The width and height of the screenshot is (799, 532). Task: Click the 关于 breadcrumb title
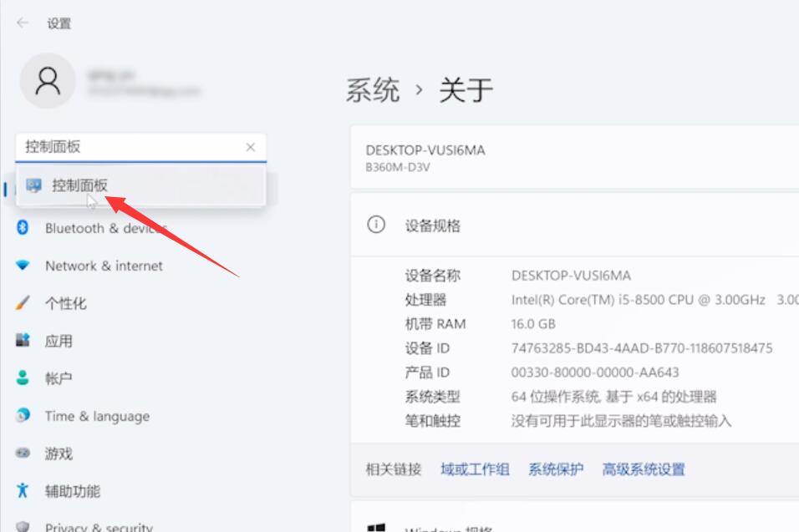pos(466,90)
